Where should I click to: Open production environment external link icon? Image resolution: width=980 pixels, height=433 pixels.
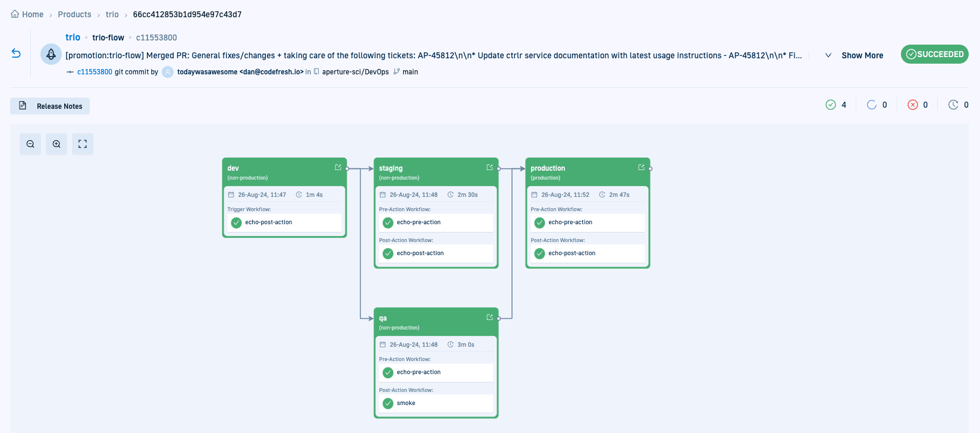point(641,168)
